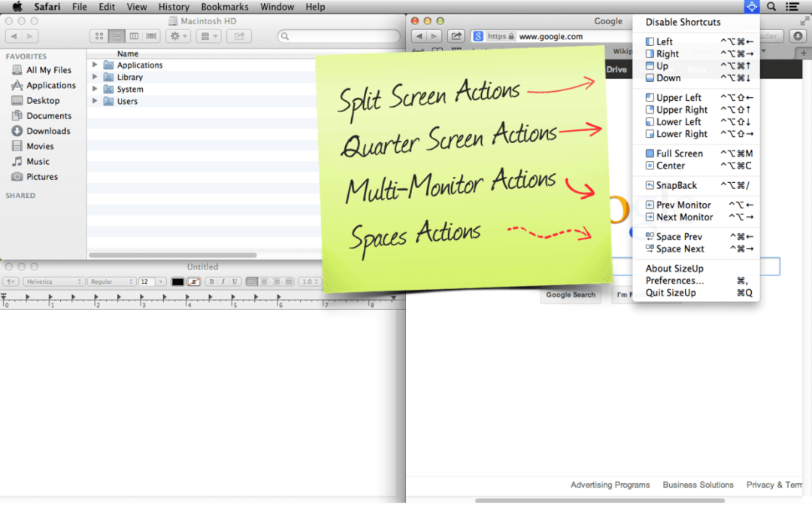Screen dimensions: 812x508
Task: Click the black text color swatch
Action: [x=177, y=281]
